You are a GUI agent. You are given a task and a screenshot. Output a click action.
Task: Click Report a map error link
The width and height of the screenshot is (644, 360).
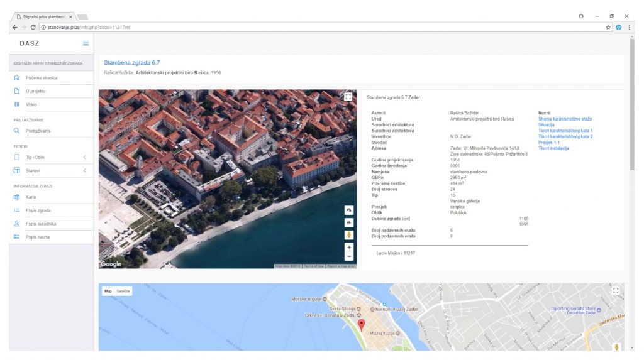(341, 266)
